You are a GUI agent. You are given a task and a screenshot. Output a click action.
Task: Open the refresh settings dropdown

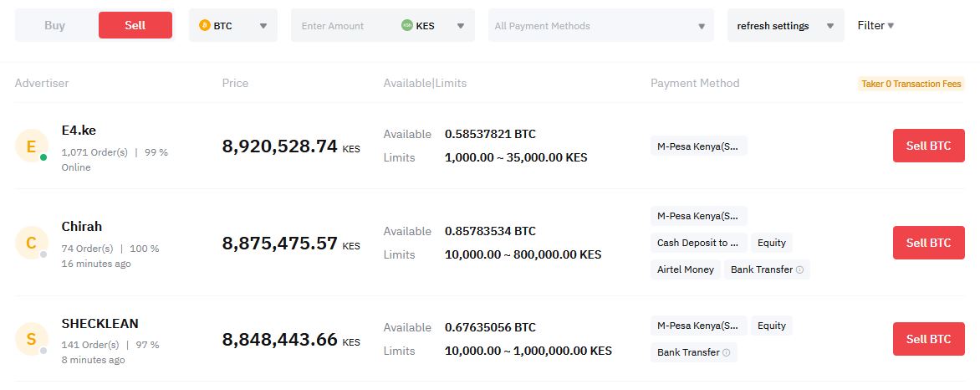tap(786, 26)
